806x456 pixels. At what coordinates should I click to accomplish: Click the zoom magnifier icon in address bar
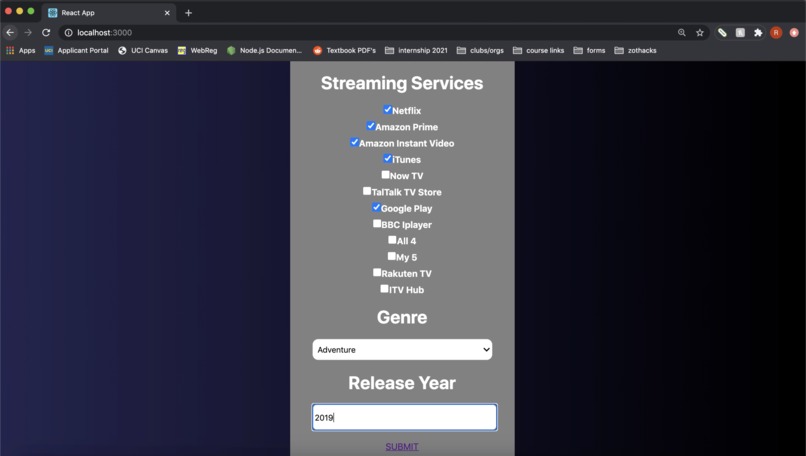click(x=682, y=32)
